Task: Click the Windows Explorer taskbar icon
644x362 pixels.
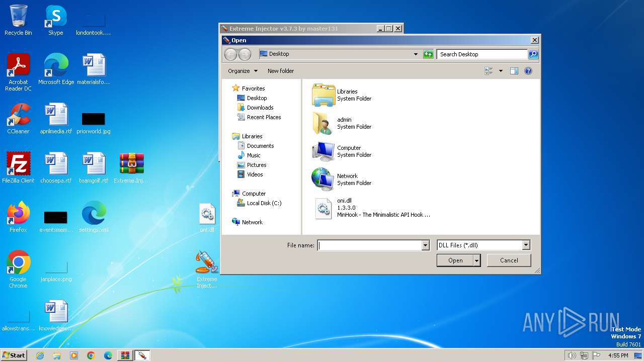Action: coord(57,355)
